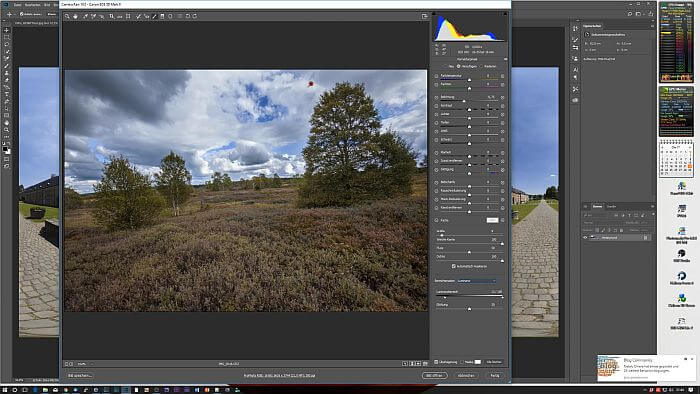Toggle the Maske checkbox

point(462,362)
